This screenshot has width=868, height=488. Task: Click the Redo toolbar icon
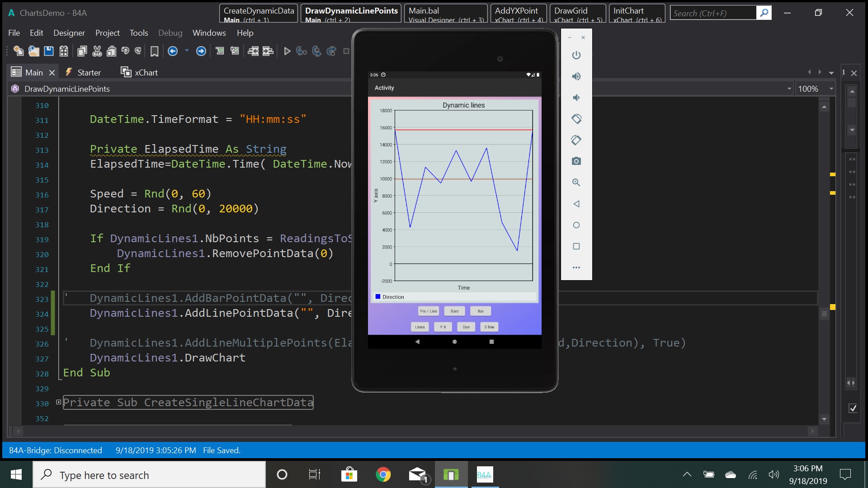click(138, 51)
